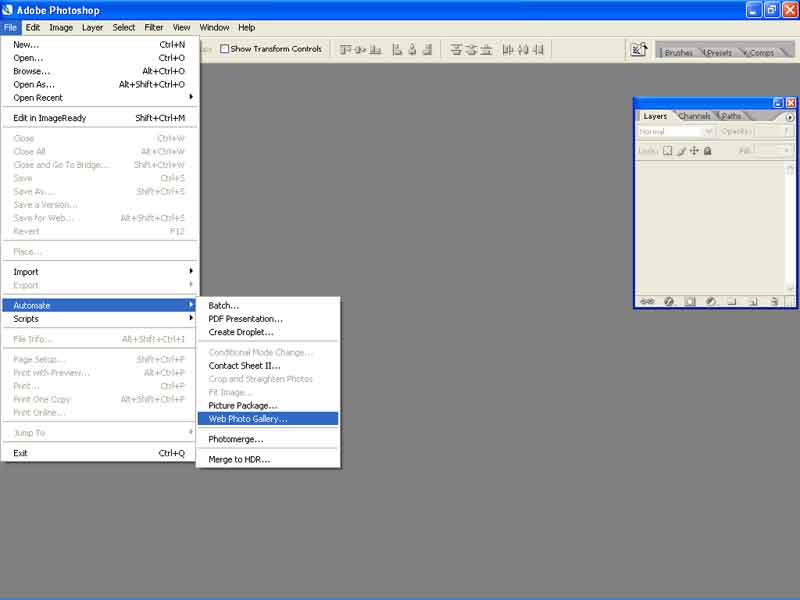The image size is (800, 600).
Task: Click the Distribute top edges icon
Action: [x=456, y=49]
